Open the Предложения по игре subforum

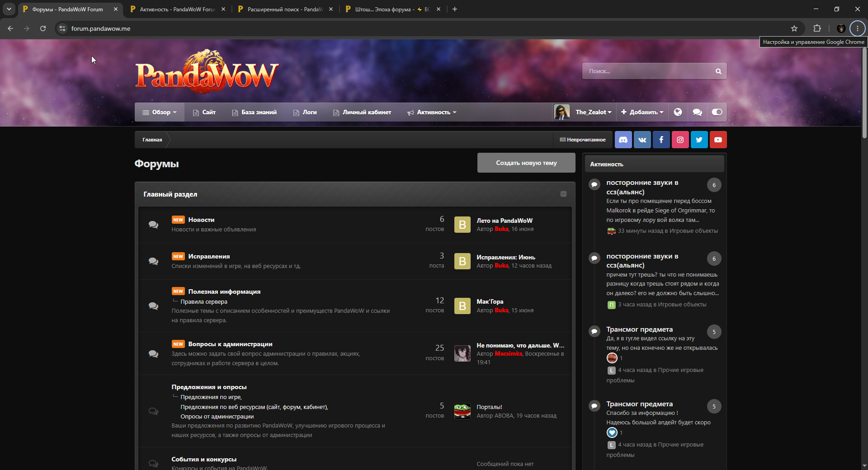tap(211, 397)
